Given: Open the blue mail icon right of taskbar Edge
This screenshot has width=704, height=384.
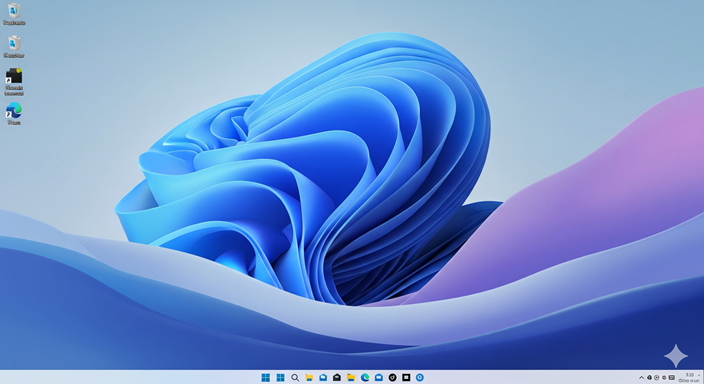Looking at the screenshot, I should (378, 377).
